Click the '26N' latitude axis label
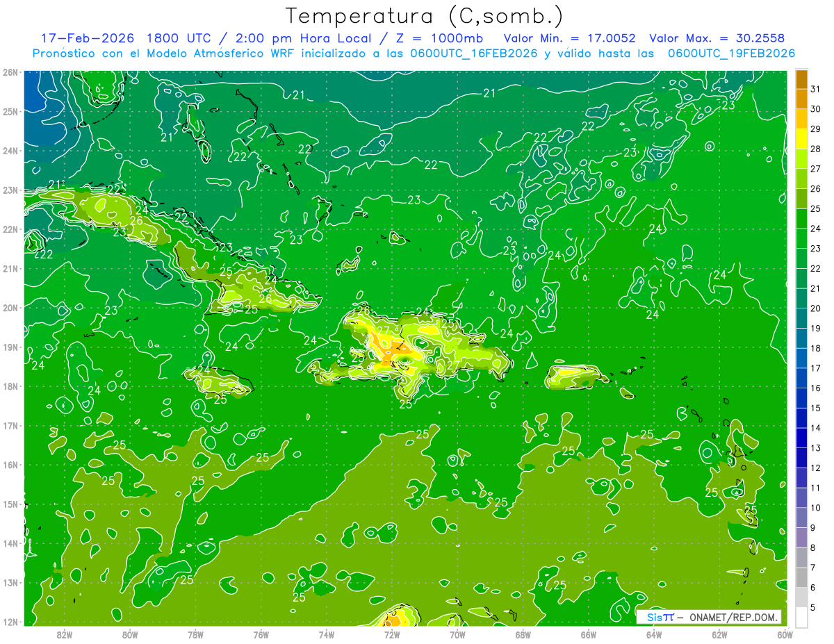The height and width of the screenshot is (644, 834). (10, 72)
